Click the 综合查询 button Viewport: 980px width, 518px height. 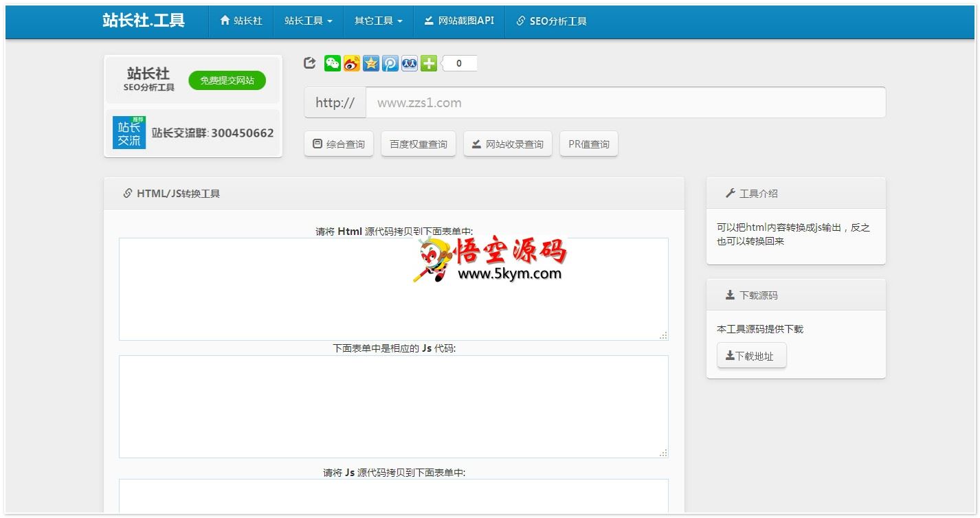[339, 144]
